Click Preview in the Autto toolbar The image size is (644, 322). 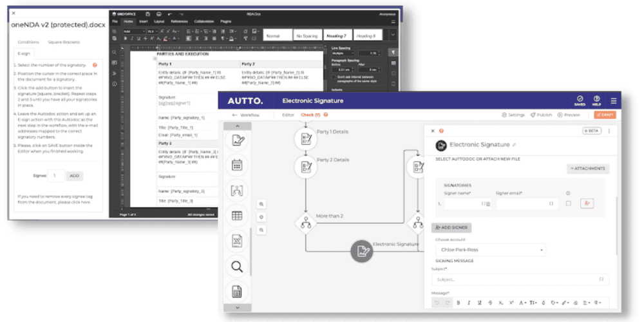tap(569, 115)
